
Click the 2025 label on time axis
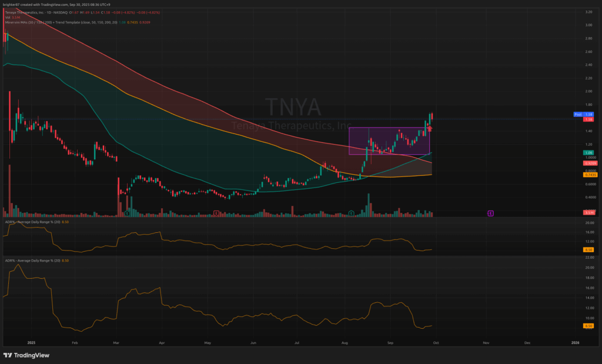coord(32,342)
